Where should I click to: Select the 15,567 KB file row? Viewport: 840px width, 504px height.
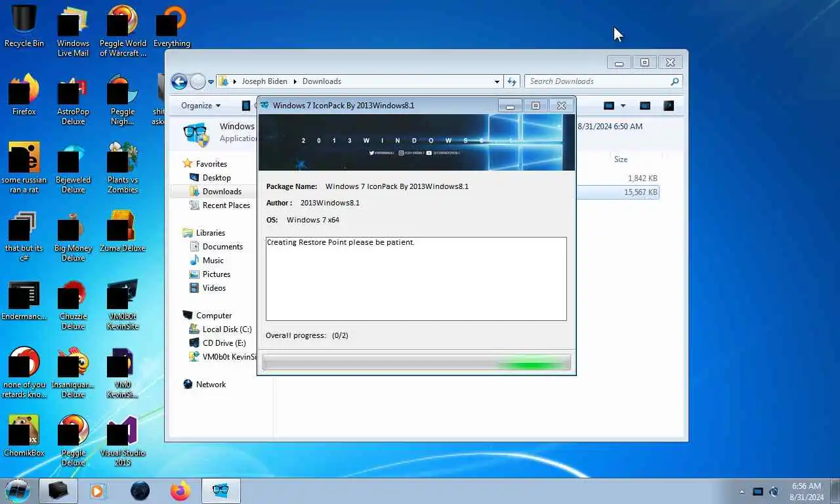tap(618, 192)
